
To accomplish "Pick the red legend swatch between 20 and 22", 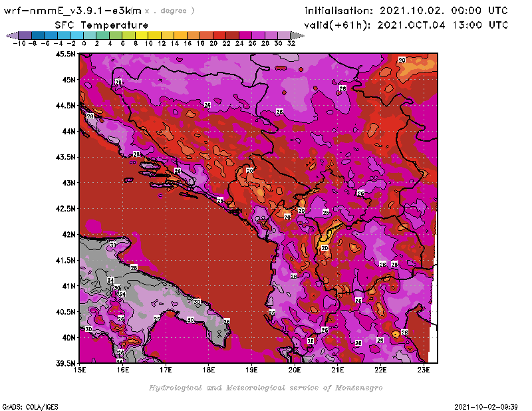I will pyautogui.click(x=219, y=35).
